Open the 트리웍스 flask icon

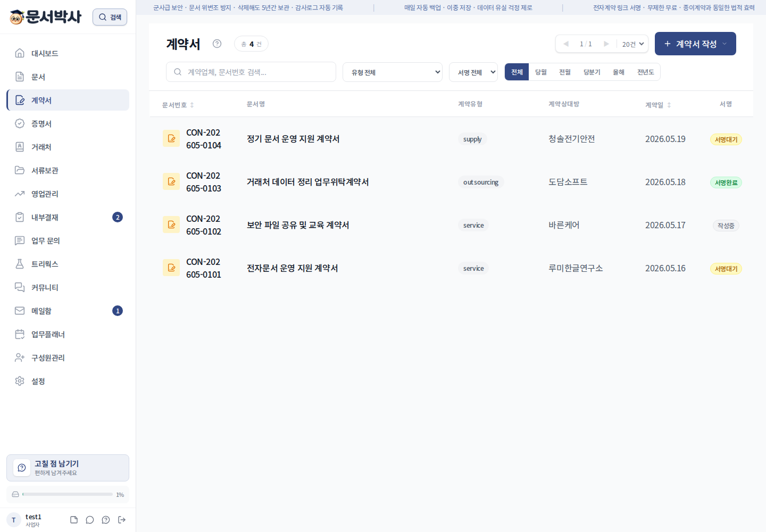click(x=20, y=264)
